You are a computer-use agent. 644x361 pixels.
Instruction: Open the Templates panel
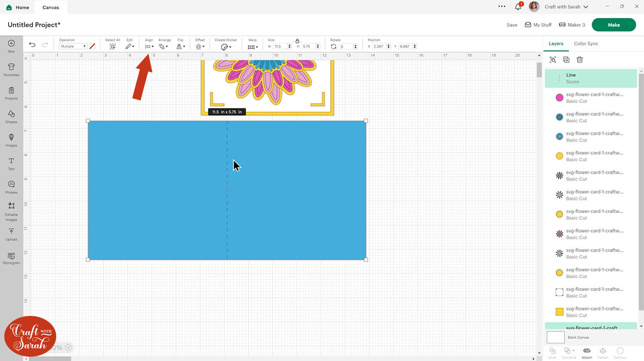[11, 69]
